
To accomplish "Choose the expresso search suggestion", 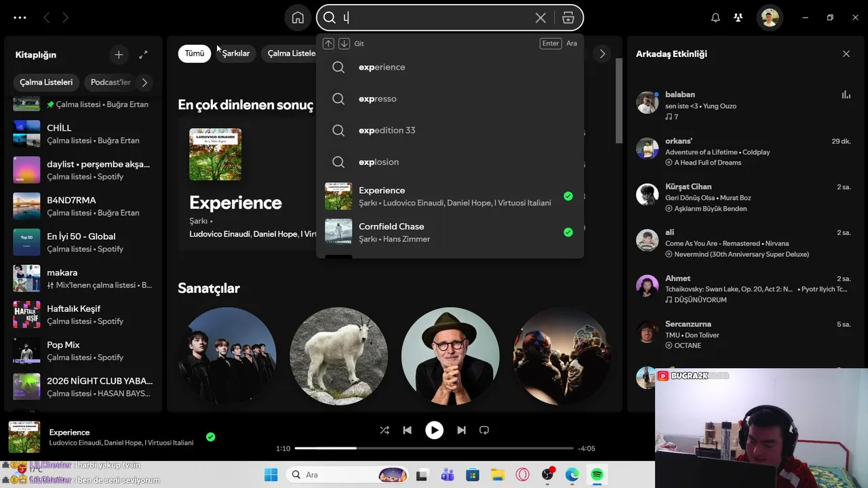I will click(x=450, y=98).
